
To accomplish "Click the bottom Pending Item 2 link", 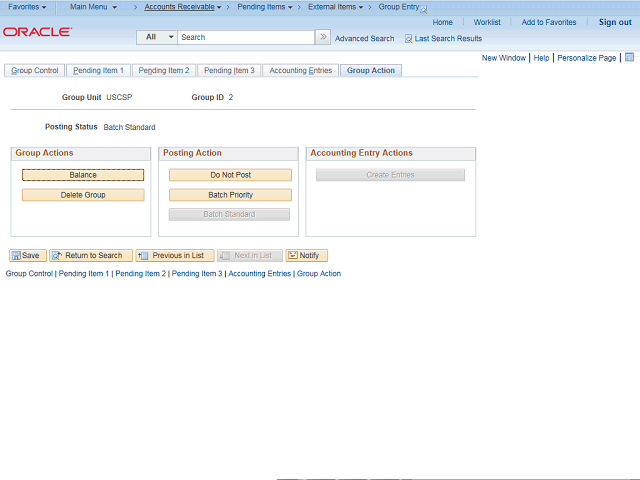I will pos(140,273).
